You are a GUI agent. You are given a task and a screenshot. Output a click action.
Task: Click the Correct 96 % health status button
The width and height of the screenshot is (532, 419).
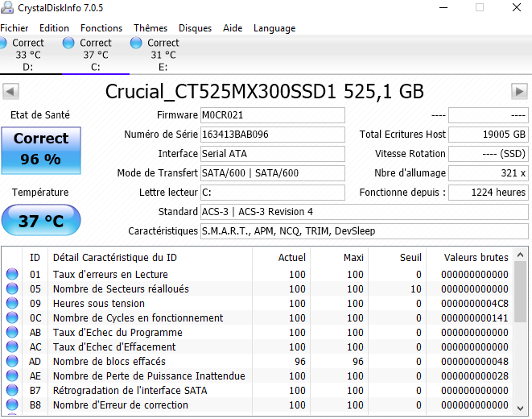(x=41, y=150)
